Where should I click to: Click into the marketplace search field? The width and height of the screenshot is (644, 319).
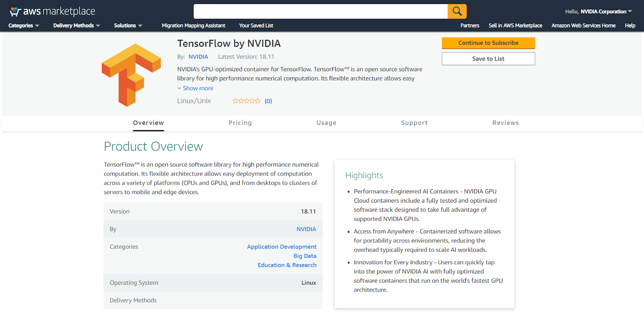[320, 11]
